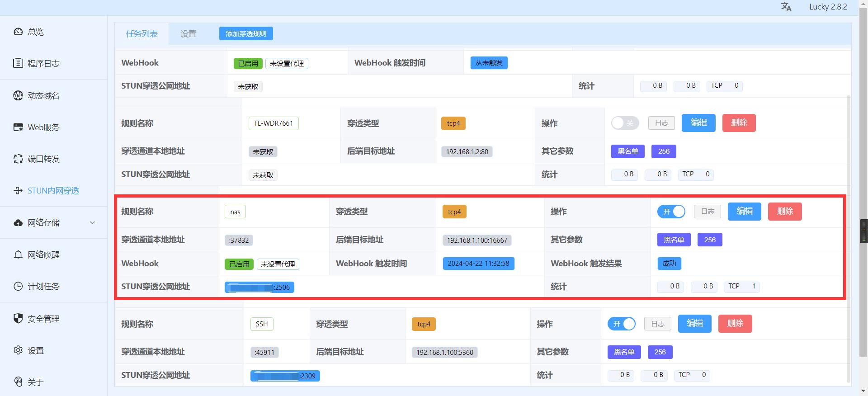Screen dimensions: 868x396
Task: Open 安全管理 shield icon
Action: [18, 319]
